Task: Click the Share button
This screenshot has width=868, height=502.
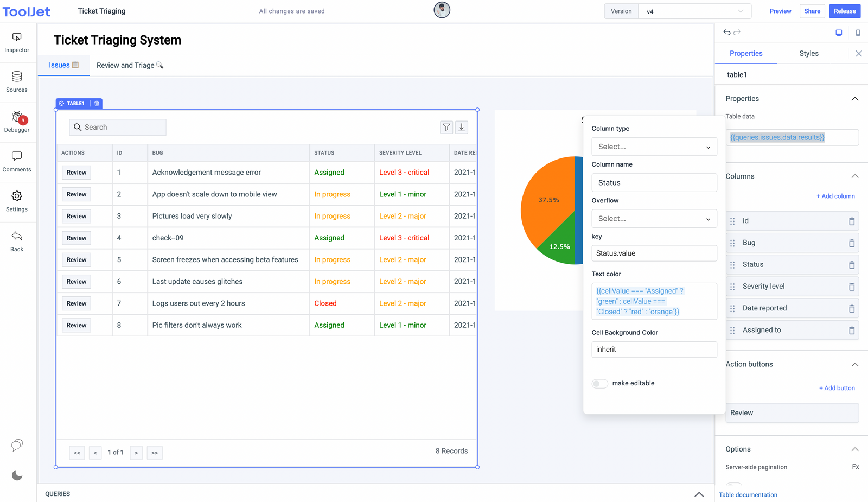Action: [812, 11]
